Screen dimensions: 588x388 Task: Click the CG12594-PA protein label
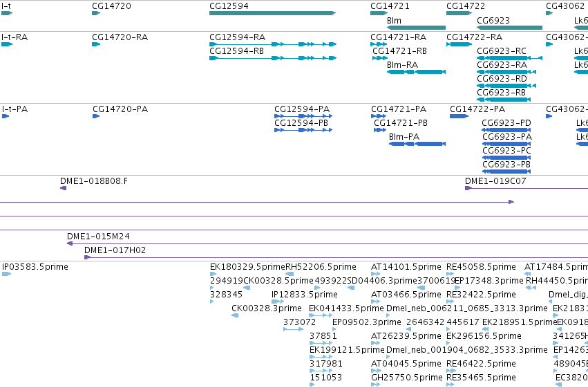302,109
